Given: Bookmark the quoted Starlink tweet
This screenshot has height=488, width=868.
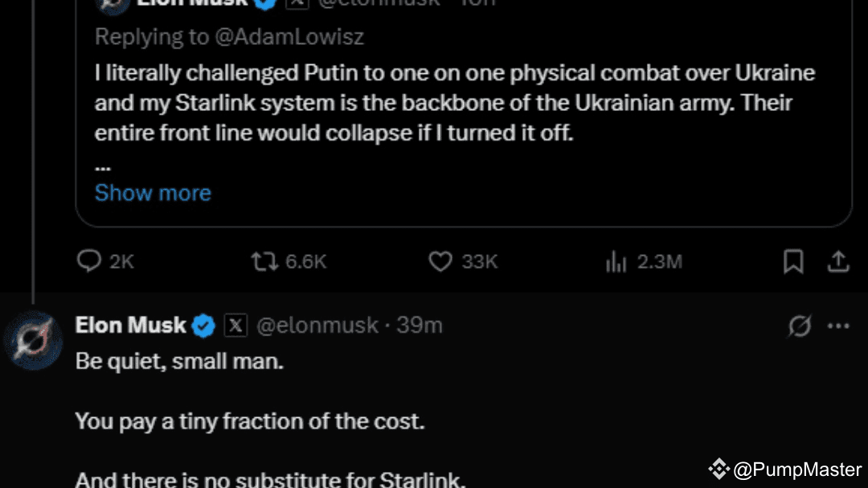Looking at the screenshot, I should 793,261.
